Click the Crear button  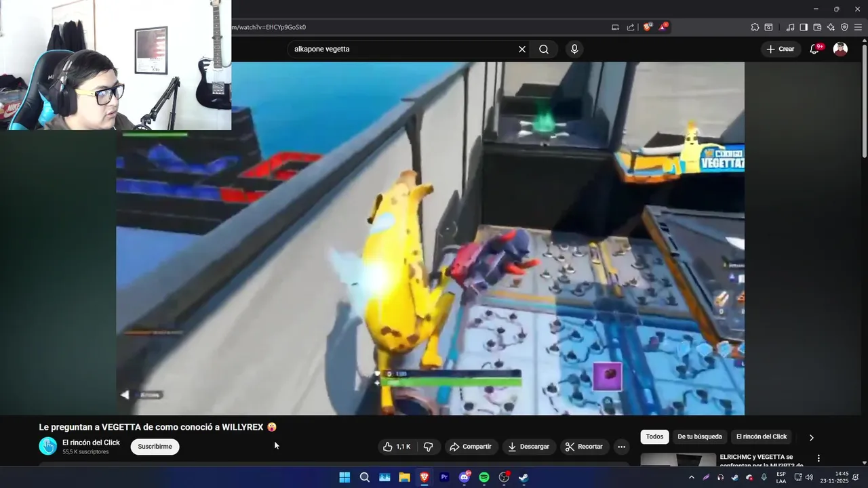(x=780, y=49)
